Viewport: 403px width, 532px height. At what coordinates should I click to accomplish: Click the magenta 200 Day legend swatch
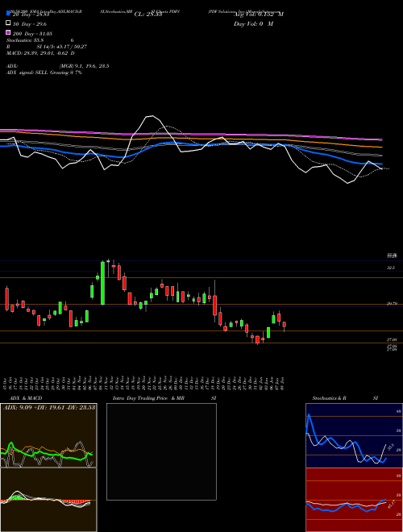8,32
